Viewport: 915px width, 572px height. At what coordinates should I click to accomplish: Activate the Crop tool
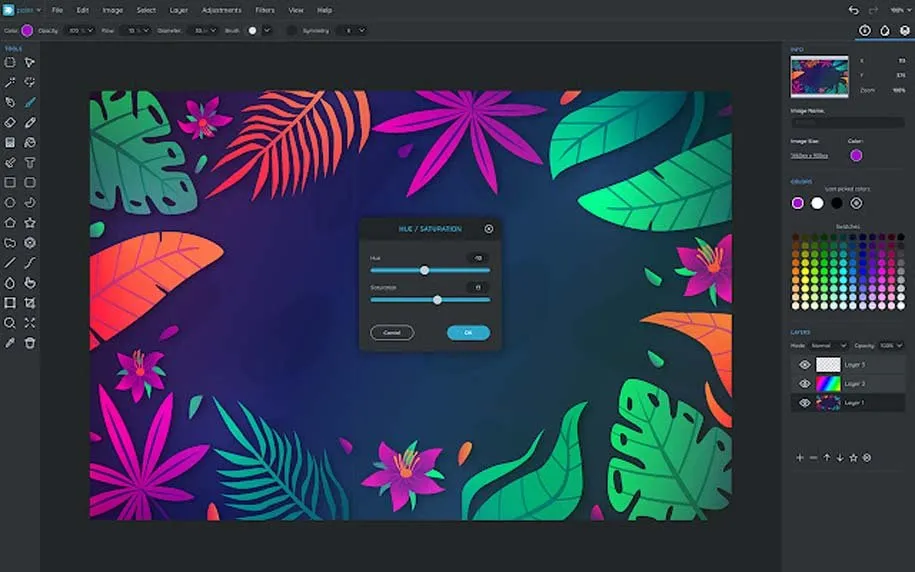coord(30,303)
